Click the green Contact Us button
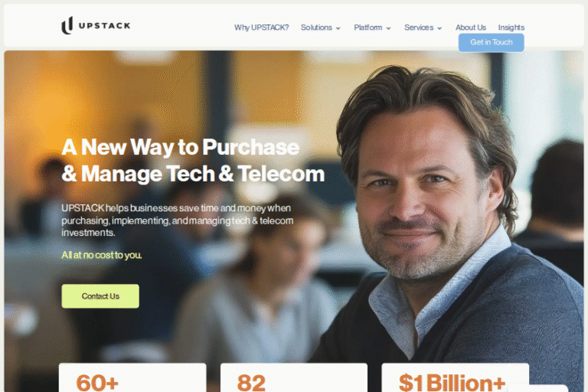Image resolution: width=588 pixels, height=392 pixels. (100, 296)
